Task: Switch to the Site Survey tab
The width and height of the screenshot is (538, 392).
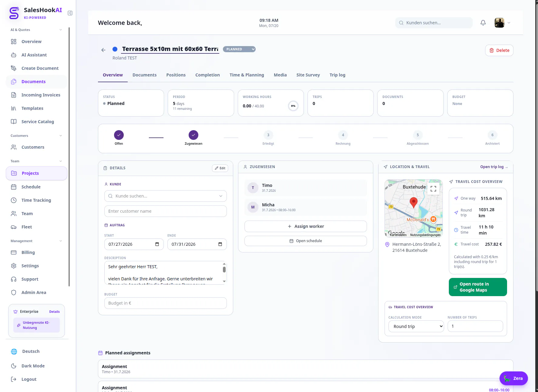Action: (308, 75)
